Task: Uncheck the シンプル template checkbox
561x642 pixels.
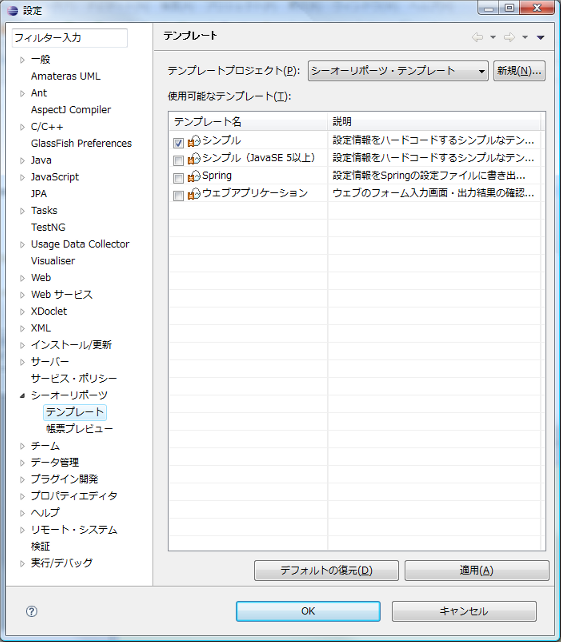Action: 178,143
